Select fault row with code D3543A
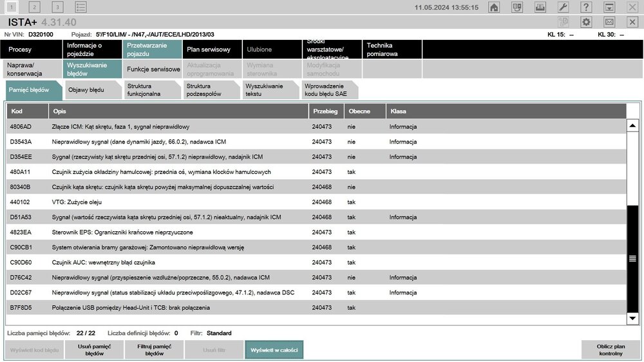Screen dimensions: 644x362 click(316, 142)
